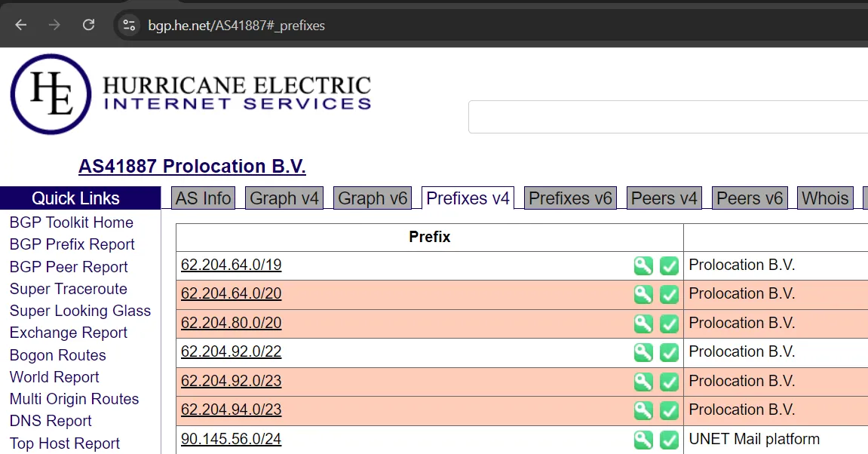
Task: Click green checkmark icon for 62.204.80.0/20
Action: click(669, 324)
